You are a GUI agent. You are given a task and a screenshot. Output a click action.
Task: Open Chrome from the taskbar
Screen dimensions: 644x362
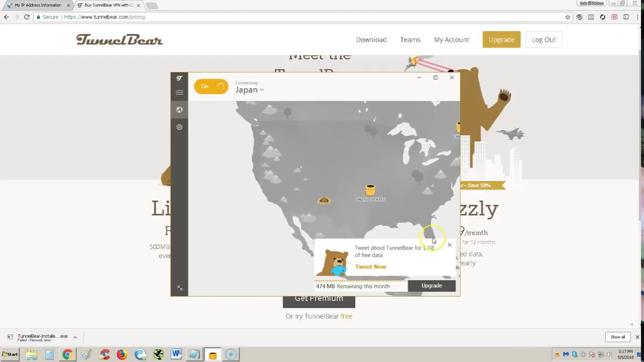coord(67,355)
